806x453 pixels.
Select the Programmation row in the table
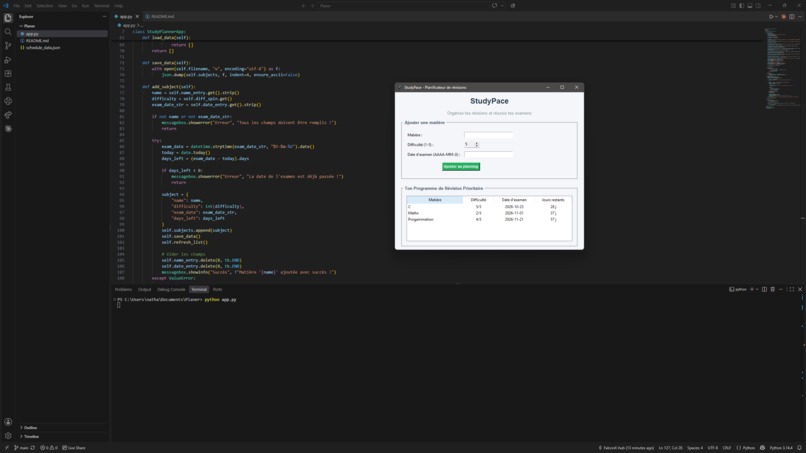click(489, 220)
